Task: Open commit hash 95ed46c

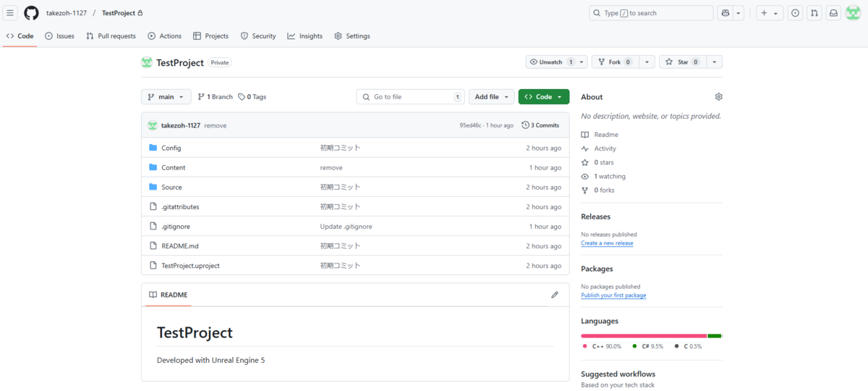Action: point(472,125)
